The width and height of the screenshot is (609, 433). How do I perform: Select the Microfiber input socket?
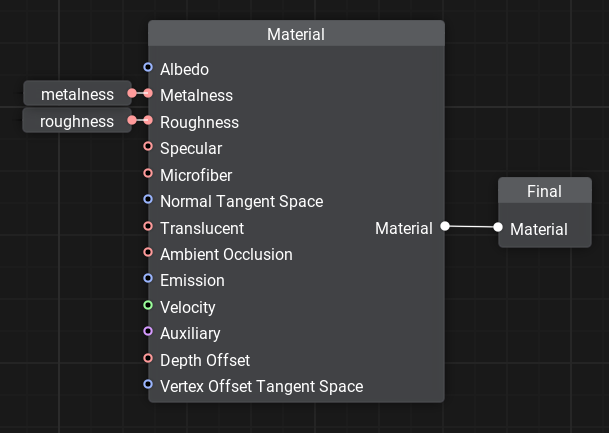148,174
